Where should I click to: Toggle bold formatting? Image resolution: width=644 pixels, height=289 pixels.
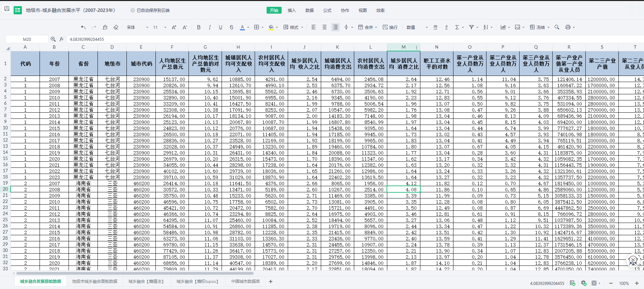coord(199,27)
